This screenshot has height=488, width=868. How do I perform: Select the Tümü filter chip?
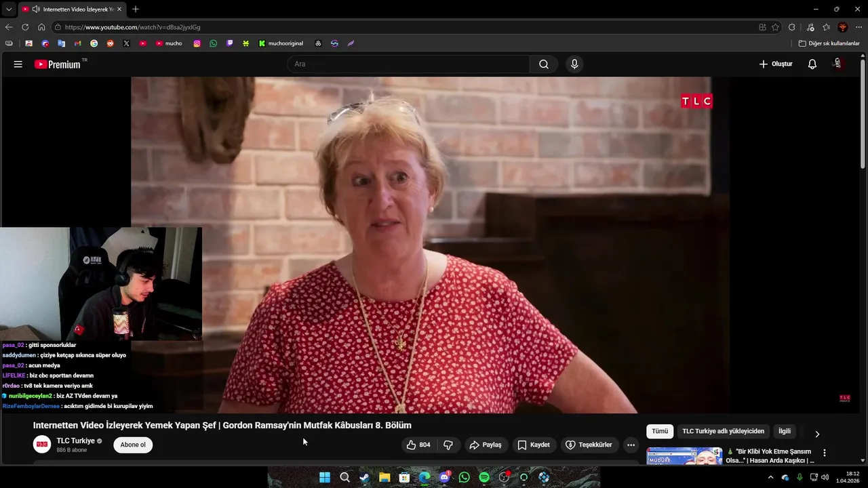point(660,431)
